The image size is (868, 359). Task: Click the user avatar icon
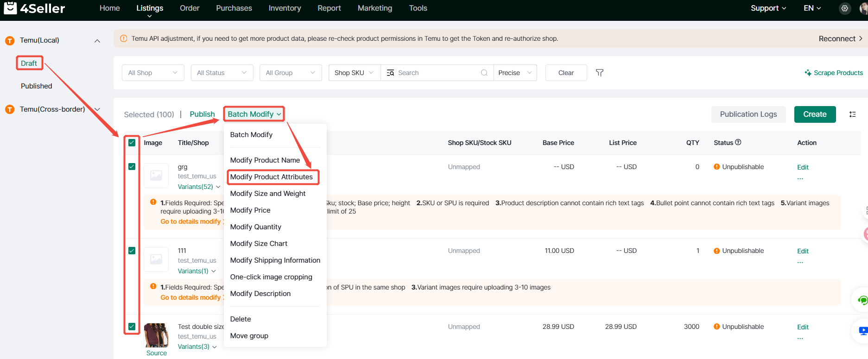[x=863, y=8]
